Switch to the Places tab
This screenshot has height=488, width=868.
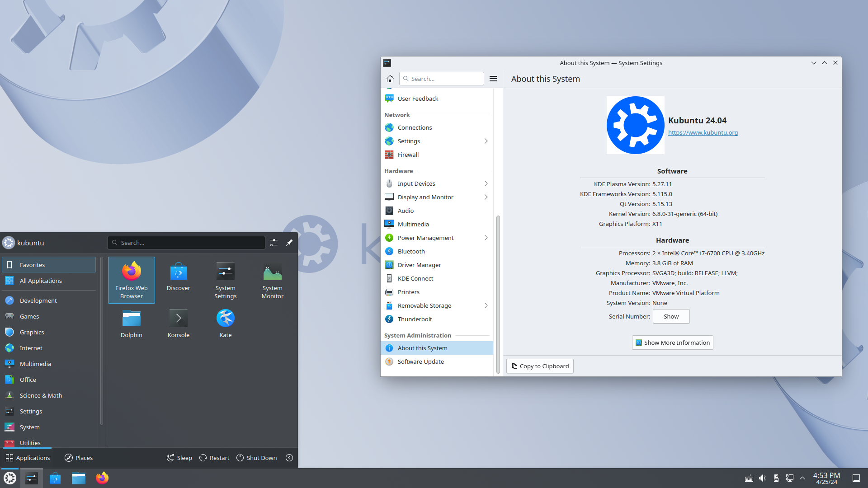pos(79,458)
